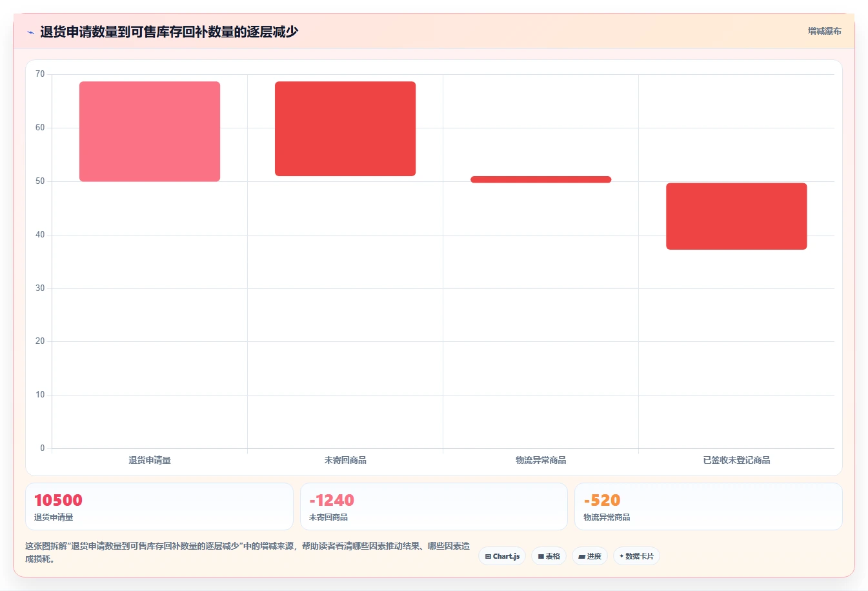The height and width of the screenshot is (591, 868).
Task: Click the y-axis value 40
Action: pyautogui.click(x=40, y=235)
